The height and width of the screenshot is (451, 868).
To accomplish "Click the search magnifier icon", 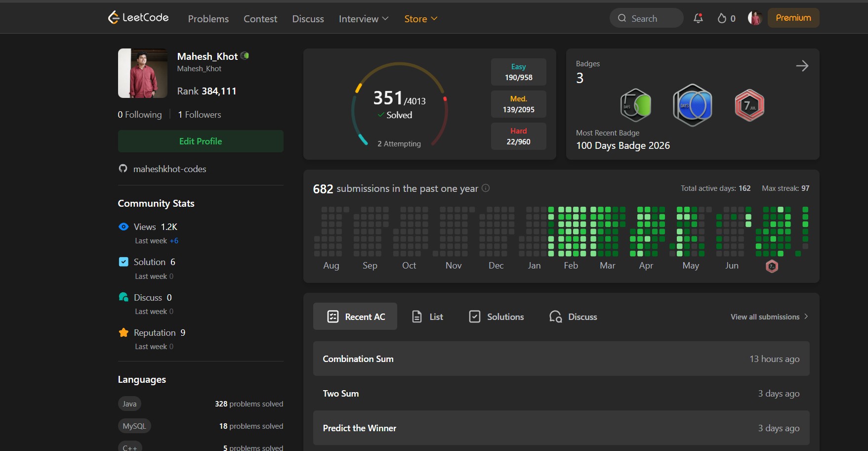I will coord(622,18).
